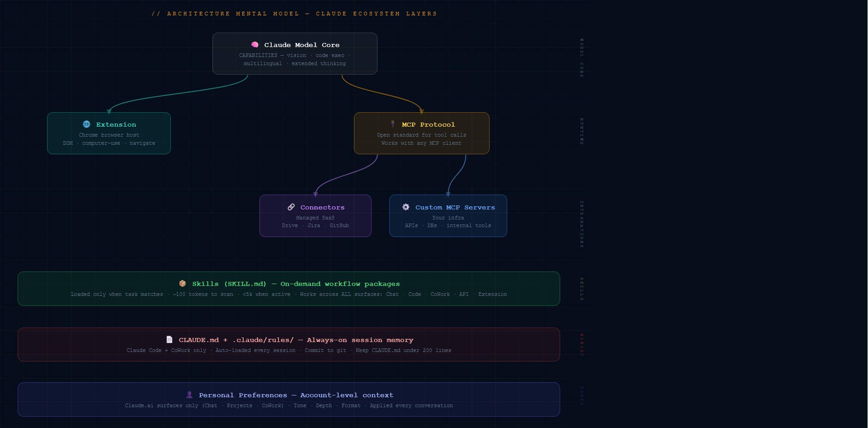
Task: Click the plug icon beside MCP Protocol
Action: 392,124
